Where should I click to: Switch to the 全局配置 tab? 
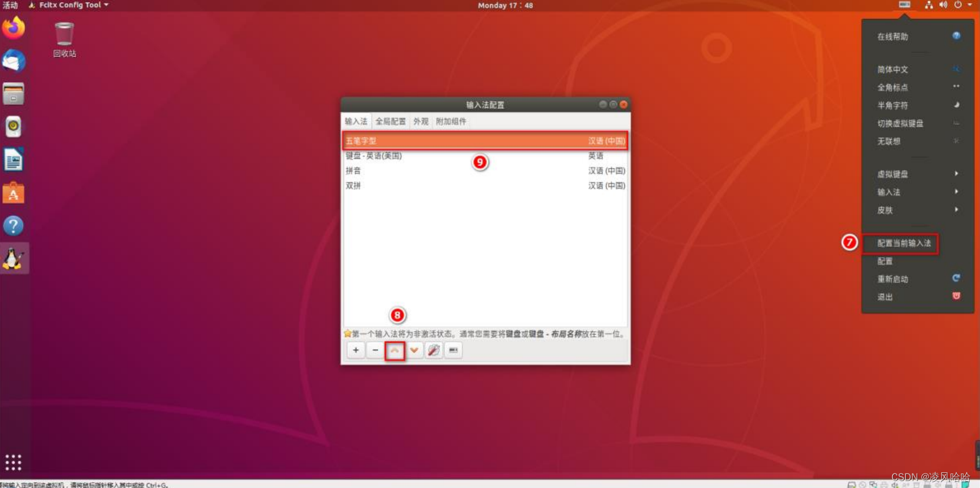390,122
